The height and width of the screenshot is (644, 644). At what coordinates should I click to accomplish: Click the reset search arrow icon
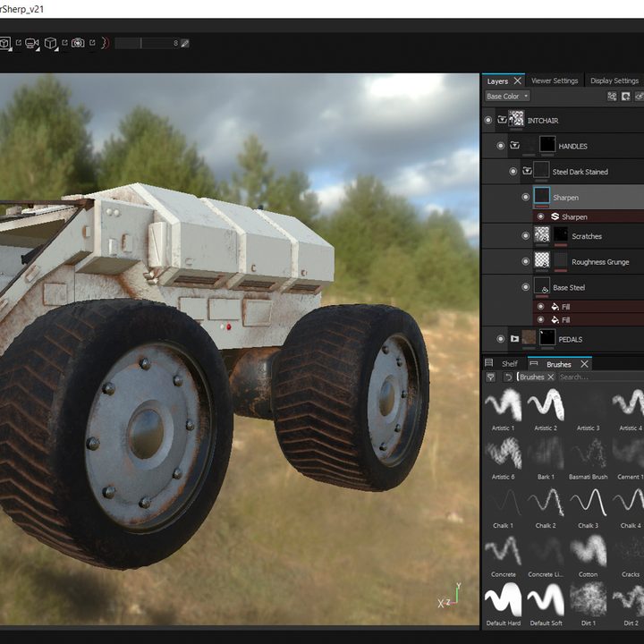coord(508,377)
